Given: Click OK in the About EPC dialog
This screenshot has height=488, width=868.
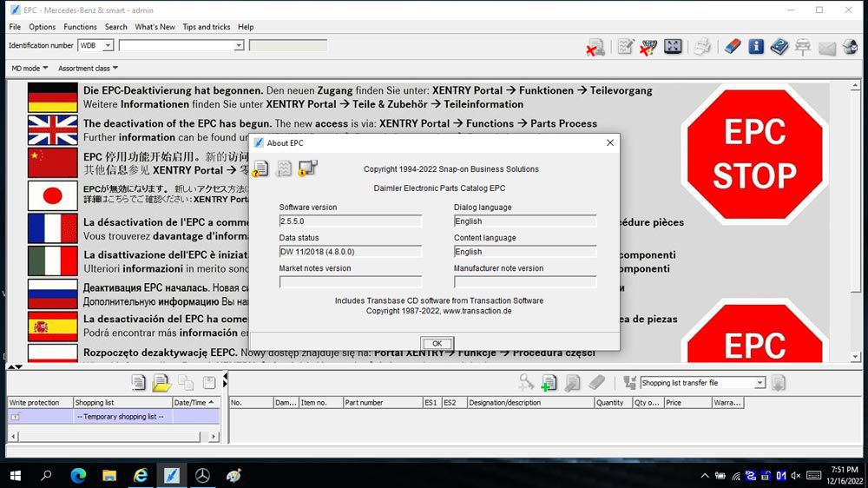Looking at the screenshot, I should (437, 344).
